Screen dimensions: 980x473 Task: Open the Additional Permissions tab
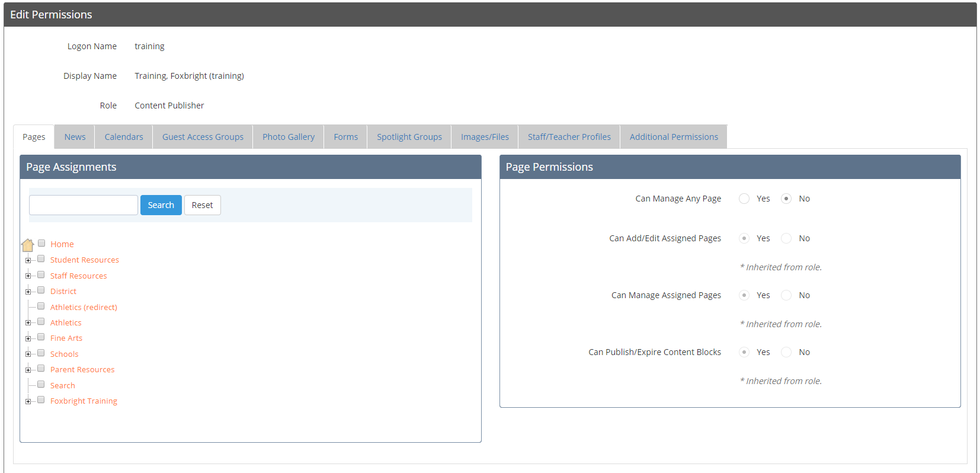674,137
